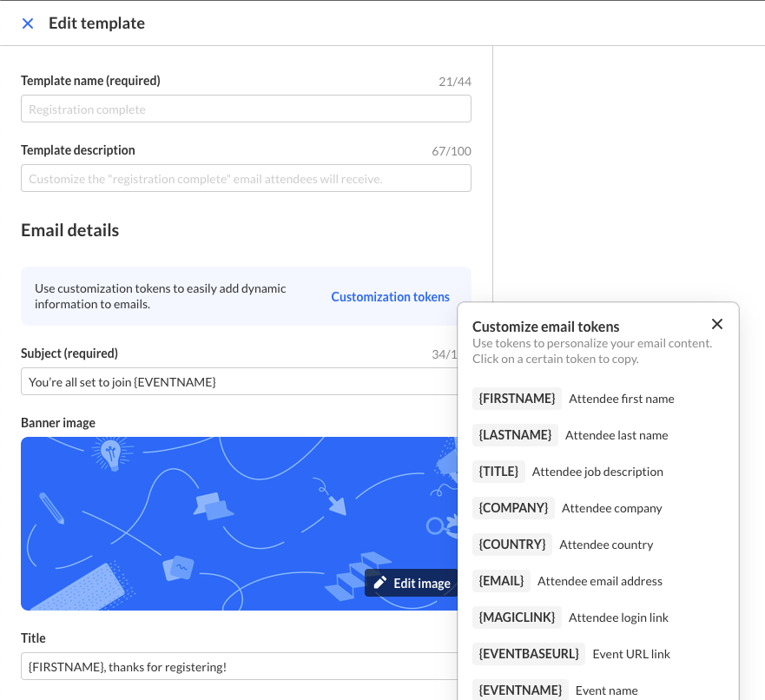Viewport: 765px width, 700px height.
Task: Click the 'Use tokens to personalize' popup subtitle
Action: [592, 351]
